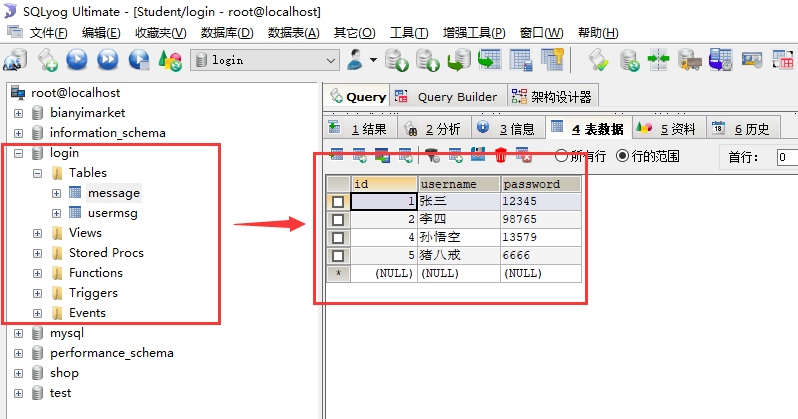This screenshot has height=419, width=798.
Task: Open a new query editor via the toolbar icon
Action: tap(48, 60)
